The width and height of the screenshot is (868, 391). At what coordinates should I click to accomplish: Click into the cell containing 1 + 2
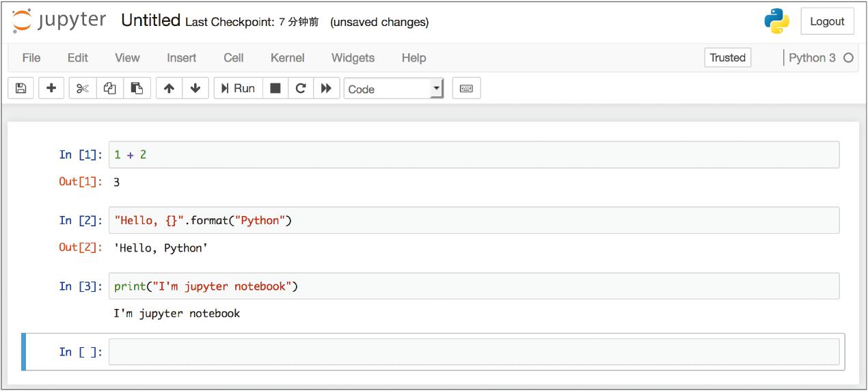(474, 154)
